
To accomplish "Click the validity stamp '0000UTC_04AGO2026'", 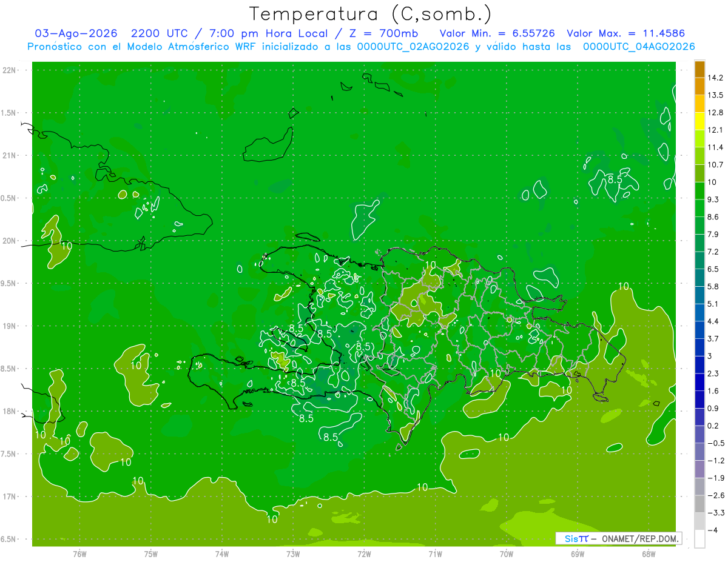I will (638, 47).
